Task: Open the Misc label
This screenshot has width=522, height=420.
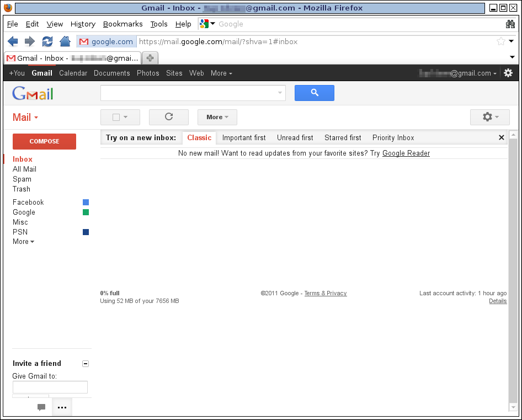Action: point(20,222)
